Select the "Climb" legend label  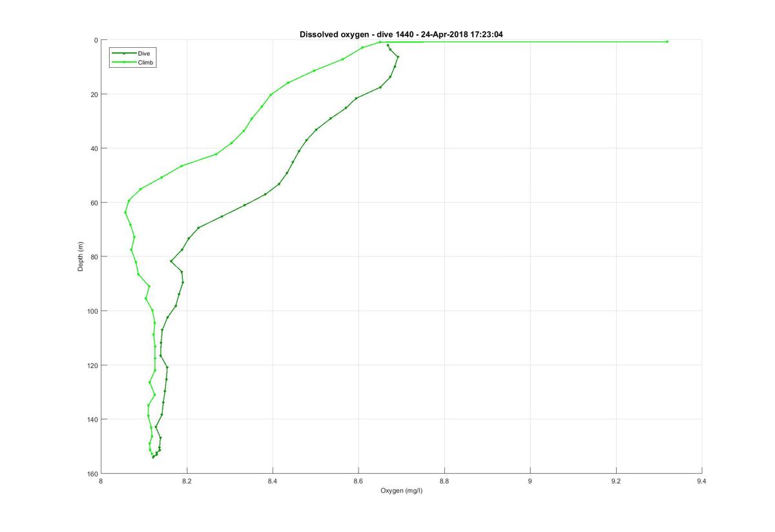click(x=147, y=62)
